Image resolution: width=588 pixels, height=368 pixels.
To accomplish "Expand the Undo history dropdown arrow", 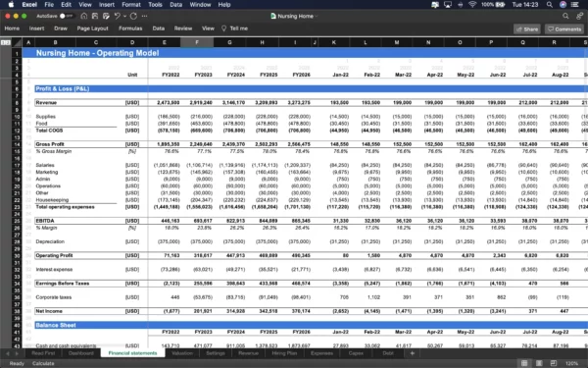I will pos(124,16).
